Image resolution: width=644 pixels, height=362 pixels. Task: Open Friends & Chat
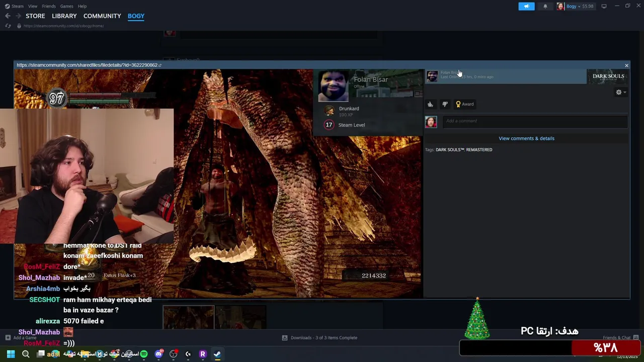620,337
